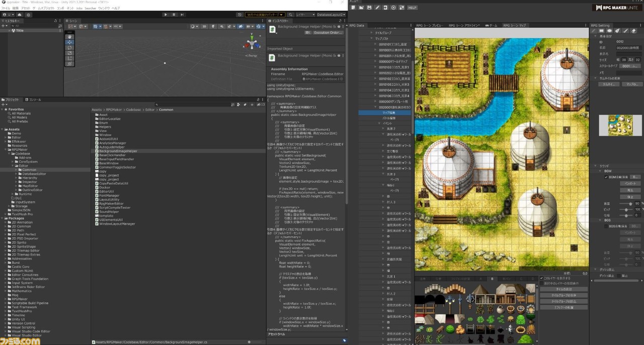Click the HELP button in RPG Maker toolbar

point(412,8)
